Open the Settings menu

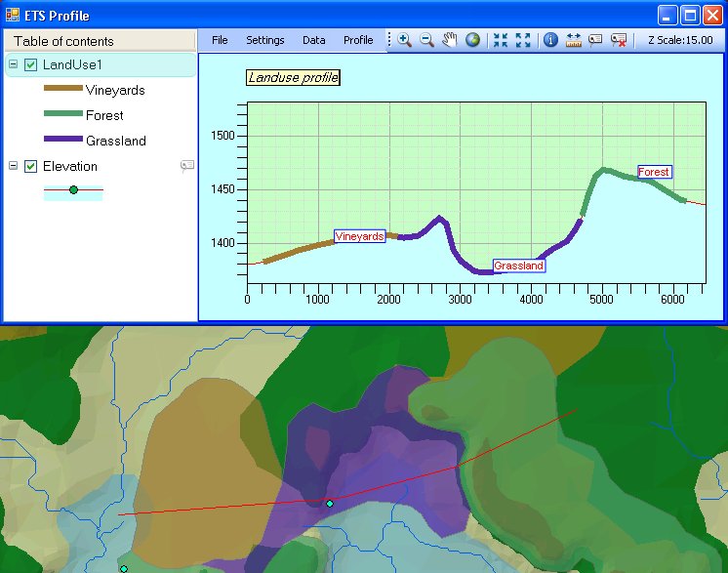[265, 40]
